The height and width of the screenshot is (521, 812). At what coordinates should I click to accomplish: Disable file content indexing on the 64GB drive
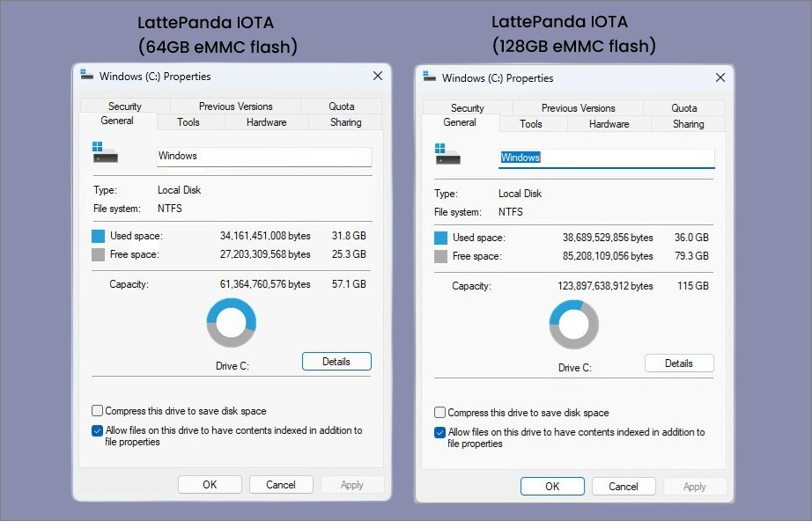click(97, 430)
